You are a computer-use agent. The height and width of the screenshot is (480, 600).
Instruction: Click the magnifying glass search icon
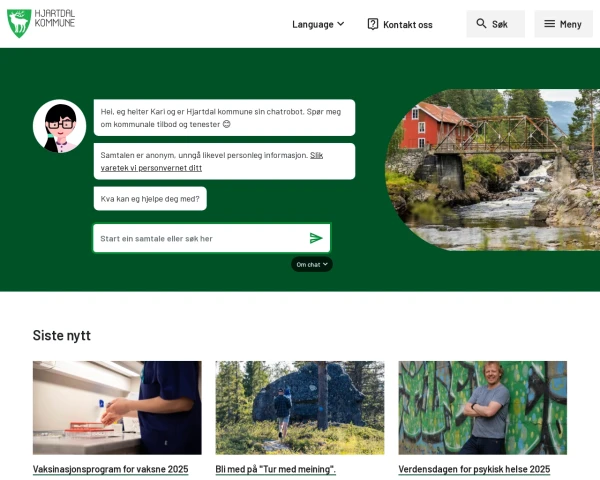coord(481,24)
